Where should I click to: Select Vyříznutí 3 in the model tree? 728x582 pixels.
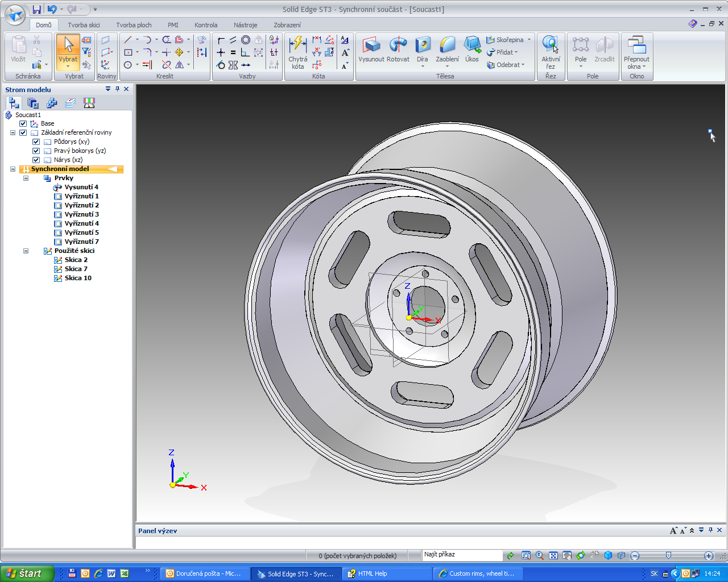point(81,214)
